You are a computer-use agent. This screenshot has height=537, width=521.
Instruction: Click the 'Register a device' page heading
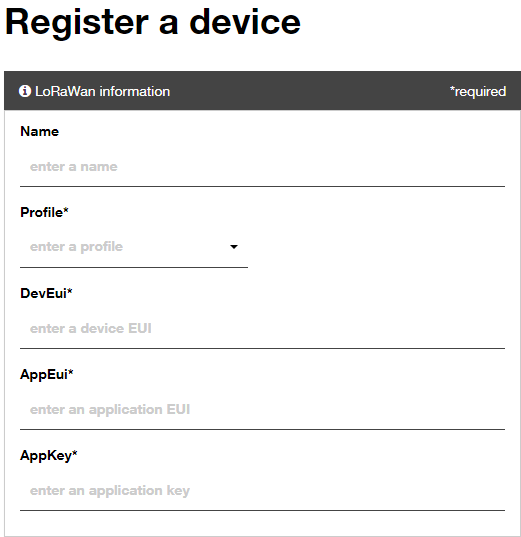pyautogui.click(x=153, y=23)
